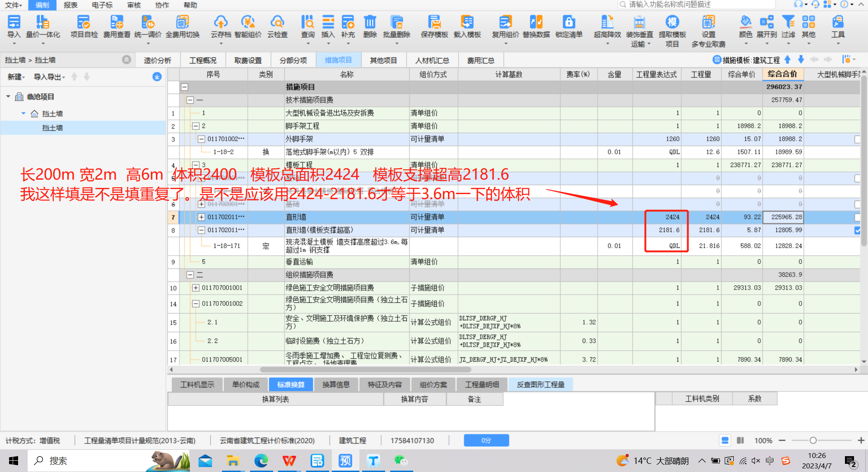The height and width of the screenshot is (472, 868).
Task: Click 锁定清单 lock list icon
Action: 569,26
